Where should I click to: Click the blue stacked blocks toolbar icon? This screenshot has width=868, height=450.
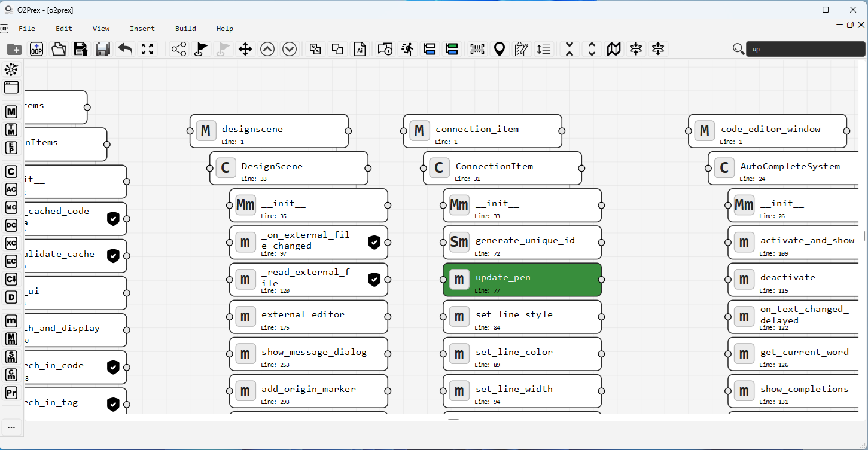click(x=429, y=49)
